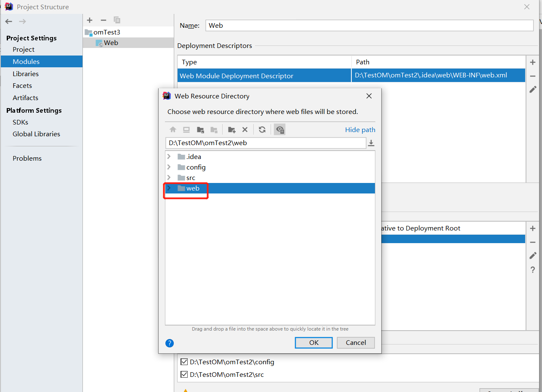Click the Delete (X) icon in the chooser toolbar
Image resolution: width=542 pixels, height=392 pixels.
(x=245, y=130)
